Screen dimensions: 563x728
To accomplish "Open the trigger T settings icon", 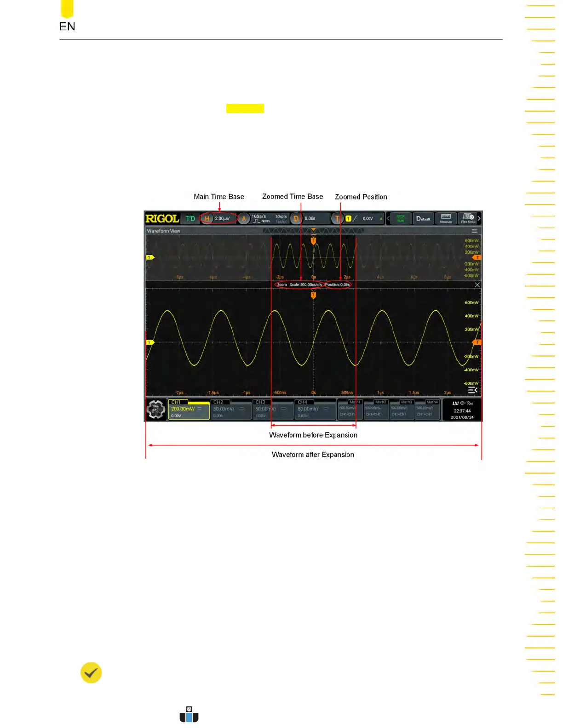I will point(337,219).
